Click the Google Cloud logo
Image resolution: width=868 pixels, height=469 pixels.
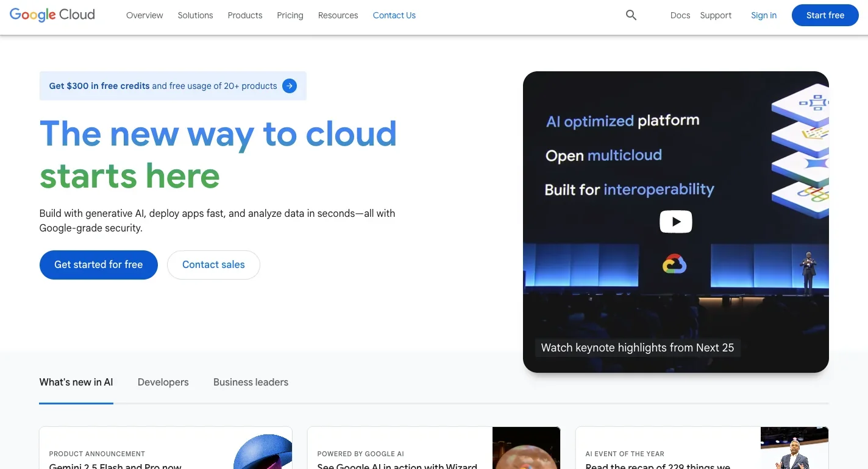click(52, 15)
